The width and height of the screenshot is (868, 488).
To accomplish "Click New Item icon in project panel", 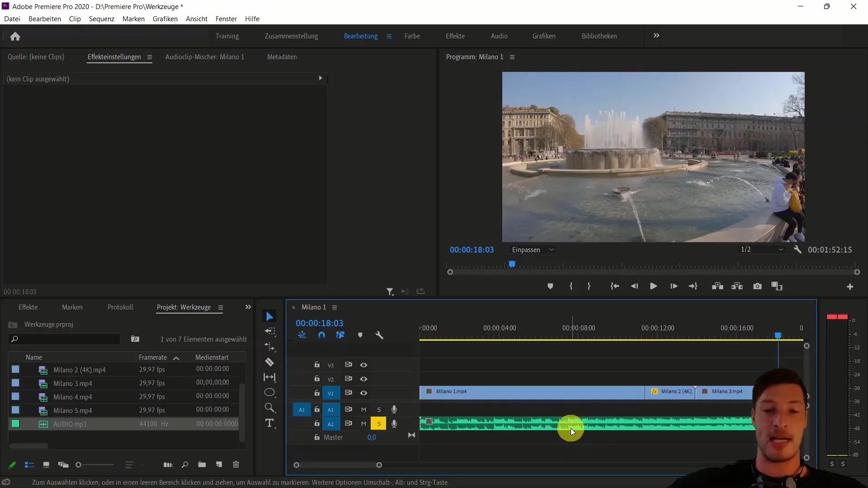I will 219,465.
